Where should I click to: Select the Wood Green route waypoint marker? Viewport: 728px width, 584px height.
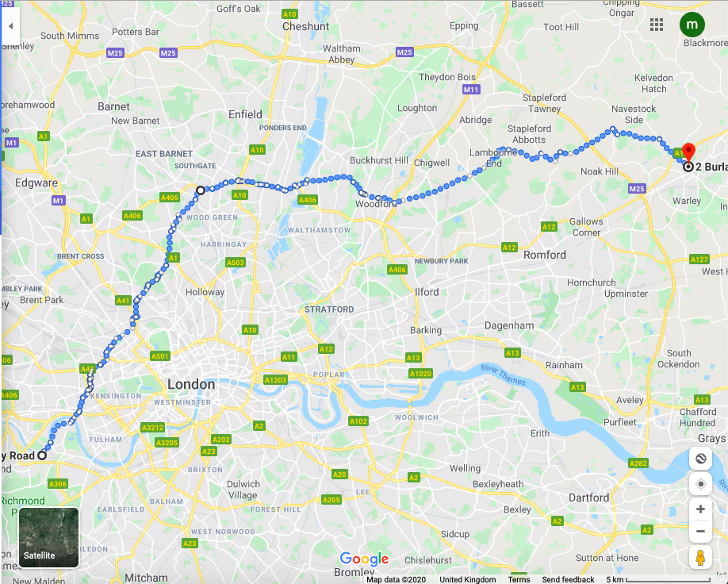pos(201,190)
